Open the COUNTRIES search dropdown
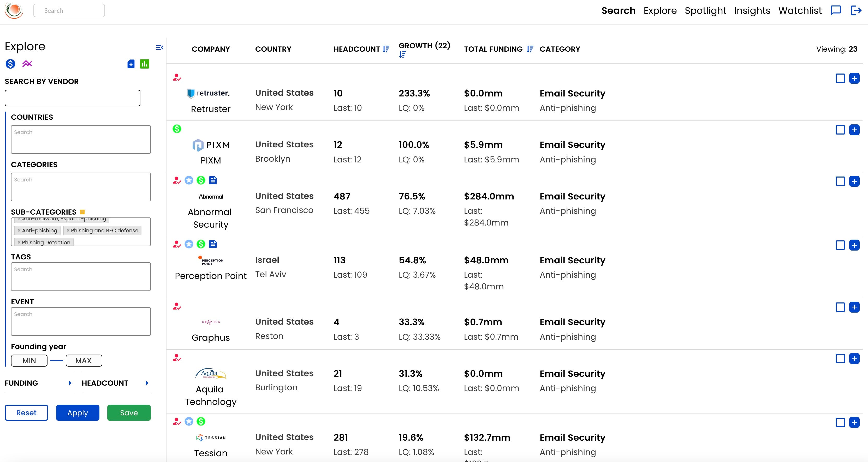The width and height of the screenshot is (868, 462). (x=81, y=139)
